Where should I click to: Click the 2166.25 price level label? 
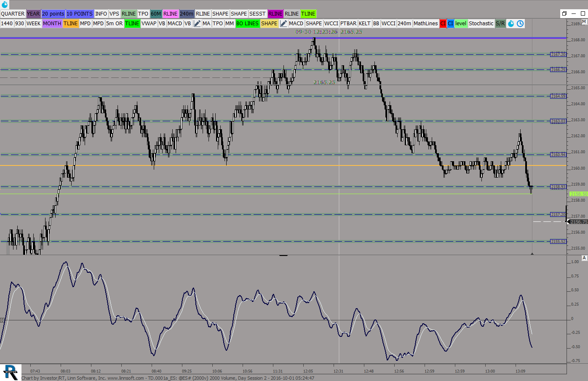pyautogui.click(x=558, y=69)
